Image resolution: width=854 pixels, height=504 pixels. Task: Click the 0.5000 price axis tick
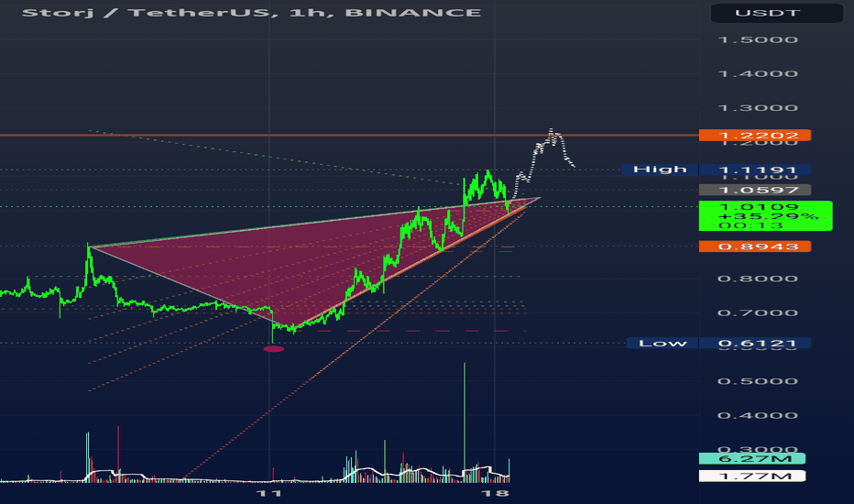tap(758, 381)
